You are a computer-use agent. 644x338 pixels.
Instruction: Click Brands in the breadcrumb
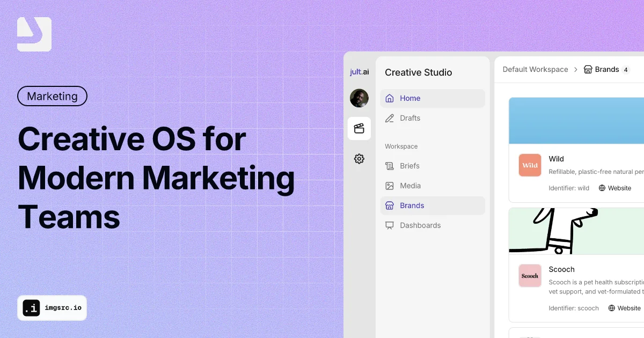click(607, 69)
